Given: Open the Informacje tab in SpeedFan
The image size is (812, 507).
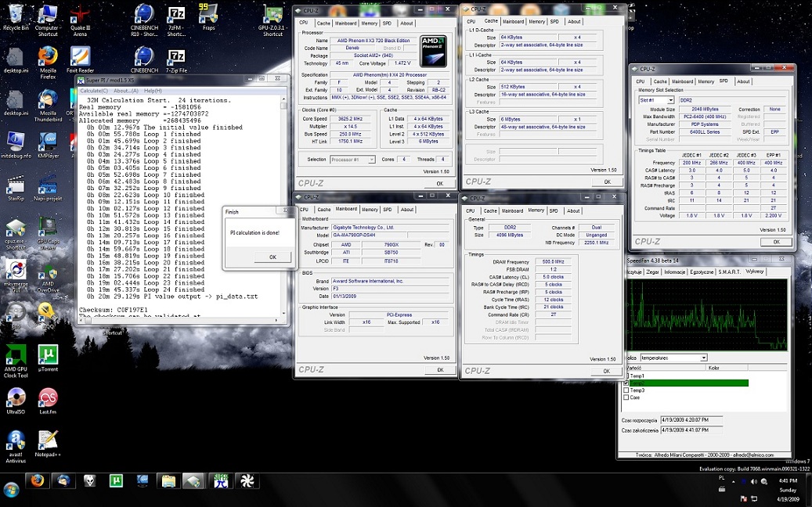Looking at the screenshot, I should (675, 272).
